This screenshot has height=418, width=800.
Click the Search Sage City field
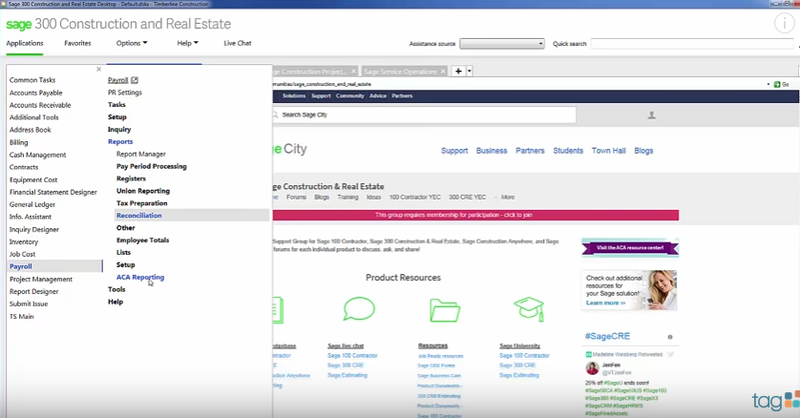[x=423, y=115]
